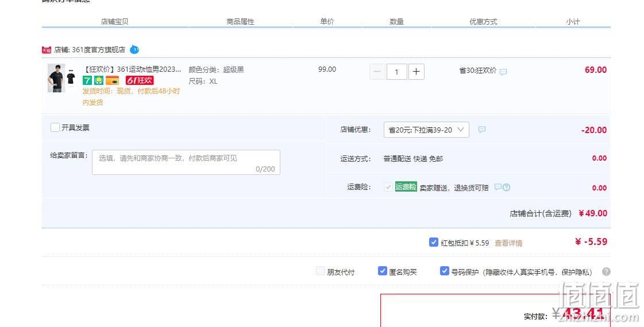Click the store discount amount -20.00

tap(594, 130)
